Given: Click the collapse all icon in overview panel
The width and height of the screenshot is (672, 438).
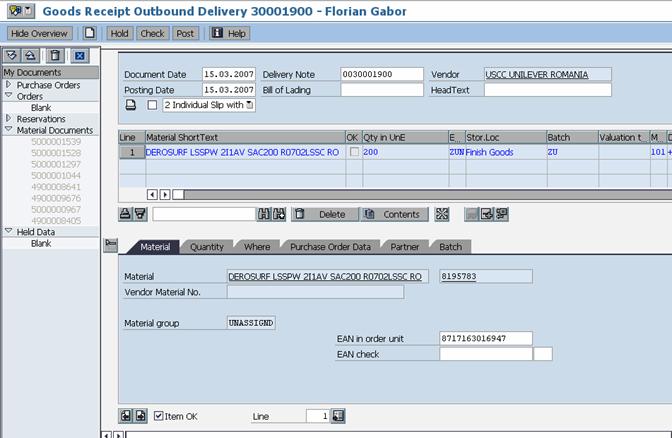Looking at the screenshot, I should (30, 56).
